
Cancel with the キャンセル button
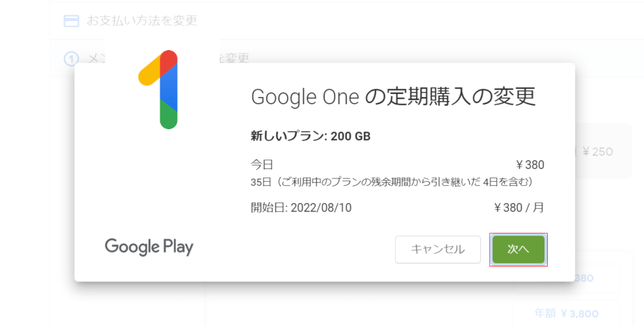(438, 249)
